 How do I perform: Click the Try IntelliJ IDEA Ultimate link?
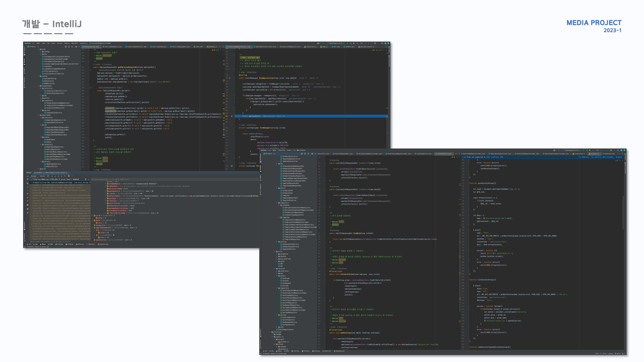(x=603, y=156)
